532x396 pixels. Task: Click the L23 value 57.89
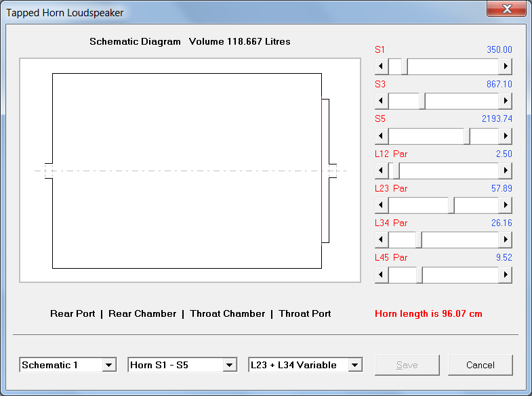coord(502,188)
